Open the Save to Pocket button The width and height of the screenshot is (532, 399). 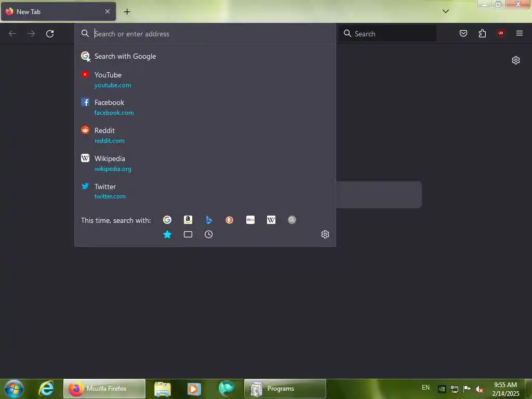coord(463,33)
